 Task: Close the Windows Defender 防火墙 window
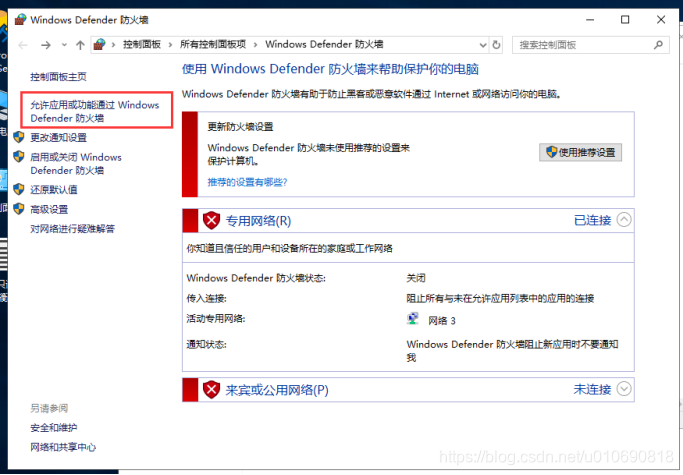[661, 20]
